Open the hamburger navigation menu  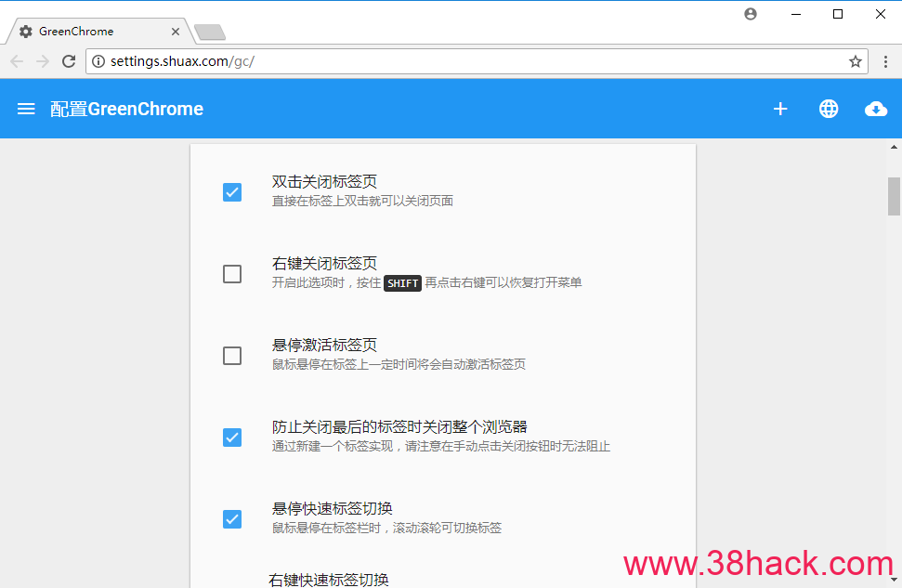coord(26,109)
